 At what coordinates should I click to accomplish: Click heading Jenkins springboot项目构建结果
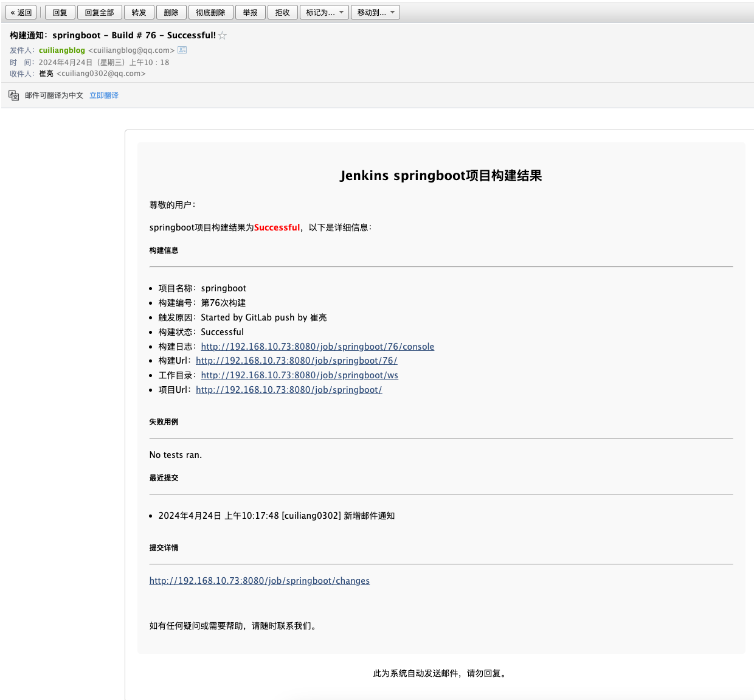pos(441,176)
